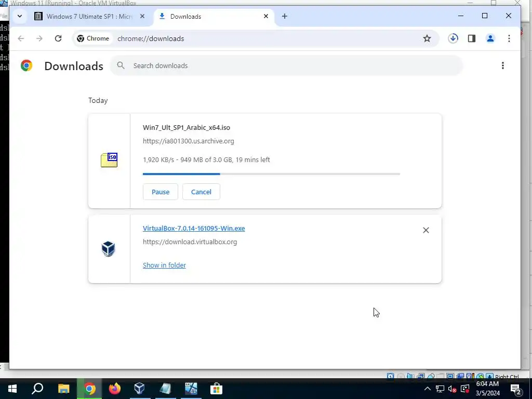The width and height of the screenshot is (532, 399).
Task: Click VirtualBox Right Ctrl host key label
Action: (507, 377)
